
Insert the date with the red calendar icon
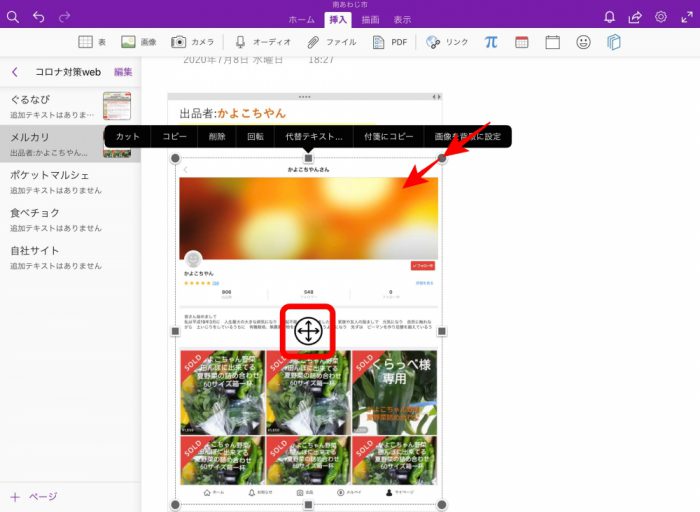click(x=521, y=42)
